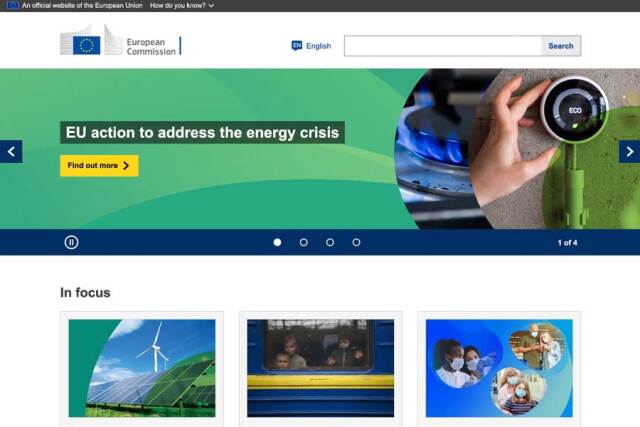Click the Search button
The width and height of the screenshot is (640, 427).
coord(561,46)
